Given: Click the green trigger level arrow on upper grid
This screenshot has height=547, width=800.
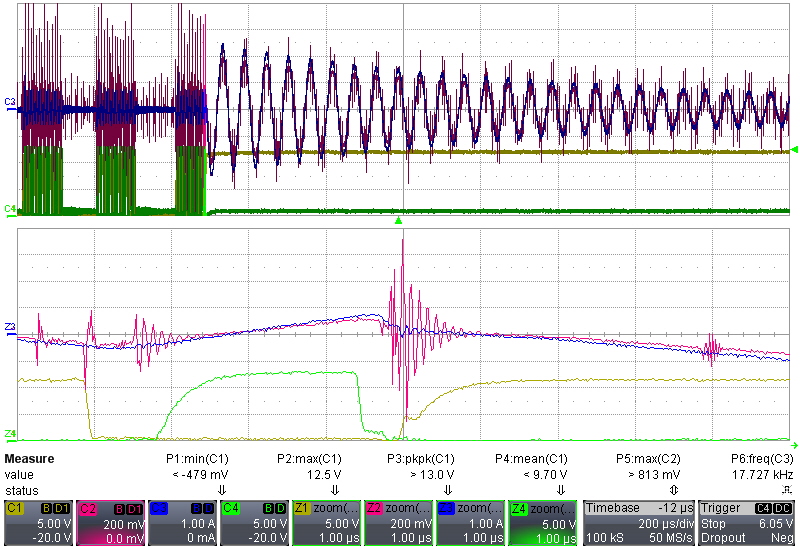Looking at the screenshot, I should 794,150.
